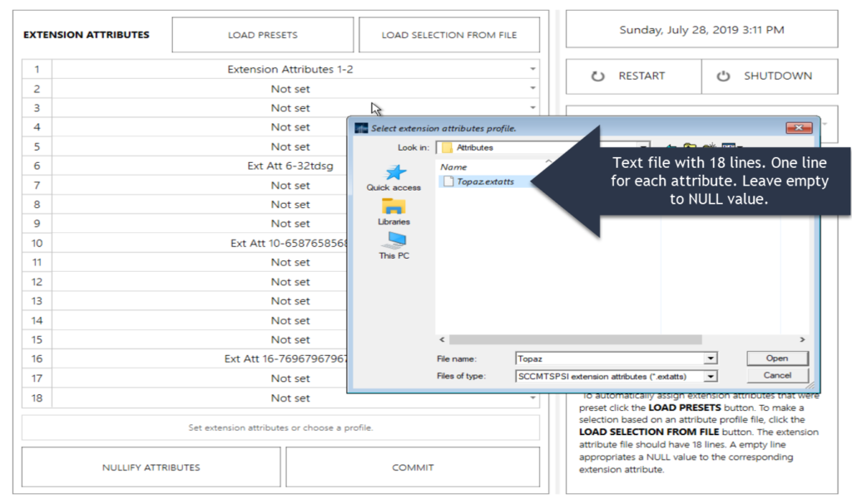Open the Libraries folder icon
Image resolution: width=852 pixels, height=504 pixels.
(394, 207)
